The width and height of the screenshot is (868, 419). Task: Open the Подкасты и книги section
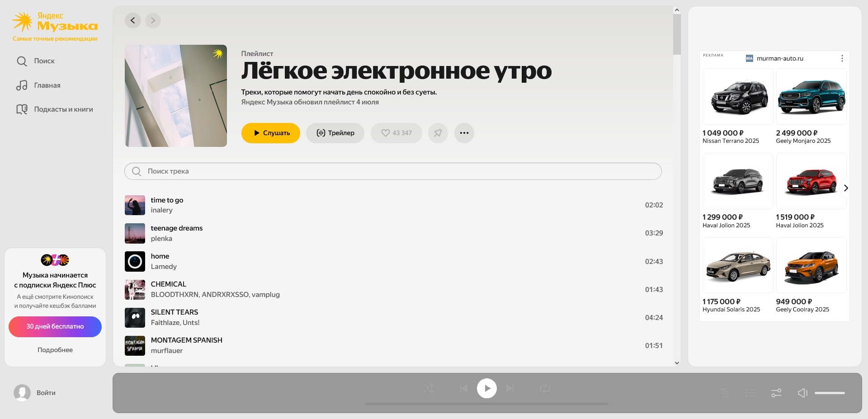point(64,109)
